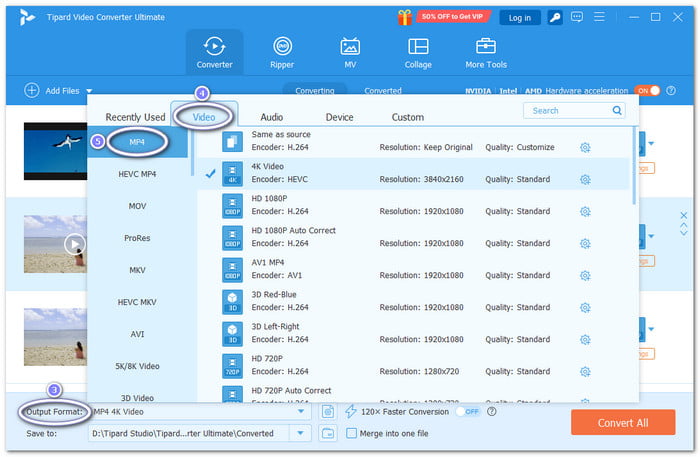
Task: Open the Collage module
Action: click(x=418, y=53)
